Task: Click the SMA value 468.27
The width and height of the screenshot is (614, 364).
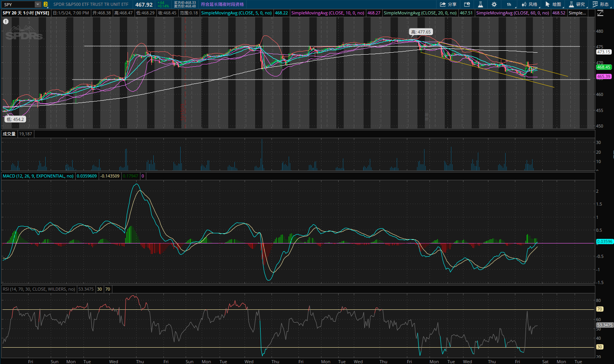Action: pyautogui.click(x=374, y=13)
